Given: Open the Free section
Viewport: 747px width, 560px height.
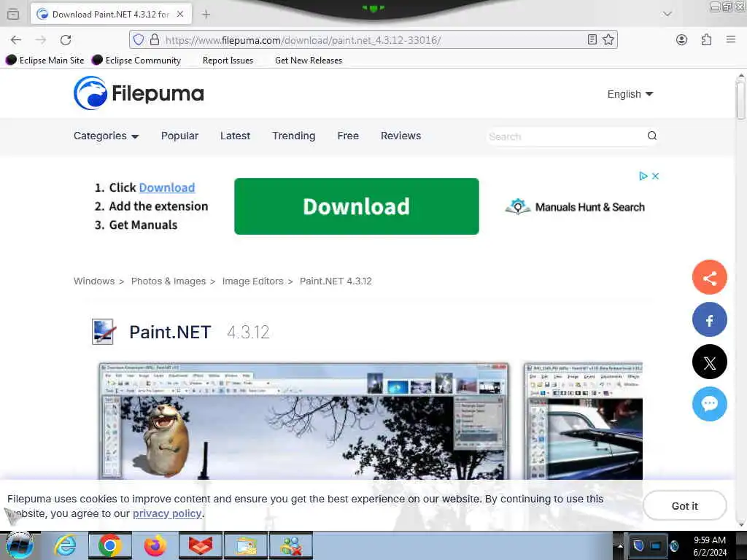Looking at the screenshot, I should click(x=348, y=136).
